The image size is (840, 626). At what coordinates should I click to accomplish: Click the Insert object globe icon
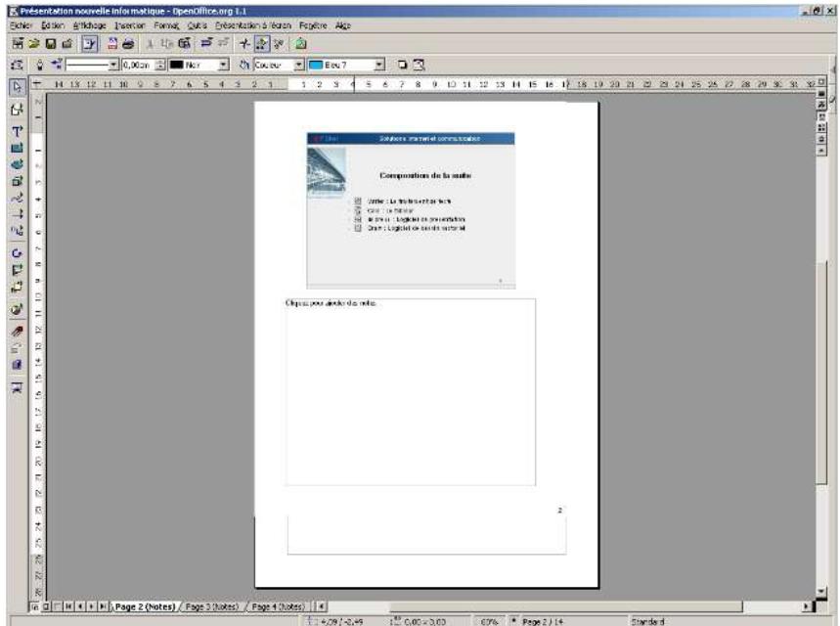point(18,309)
